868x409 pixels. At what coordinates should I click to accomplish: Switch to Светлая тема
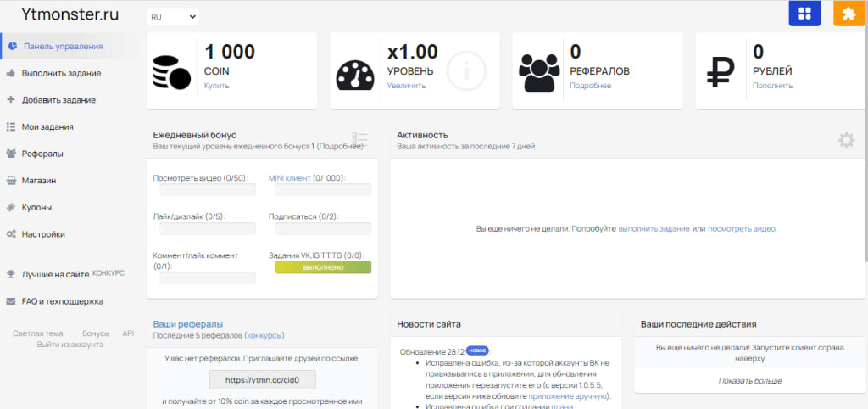pyautogui.click(x=37, y=333)
